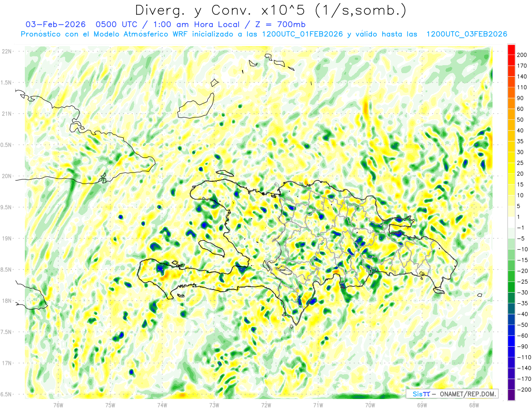Click the "20N" latitude label

[x=6, y=176]
